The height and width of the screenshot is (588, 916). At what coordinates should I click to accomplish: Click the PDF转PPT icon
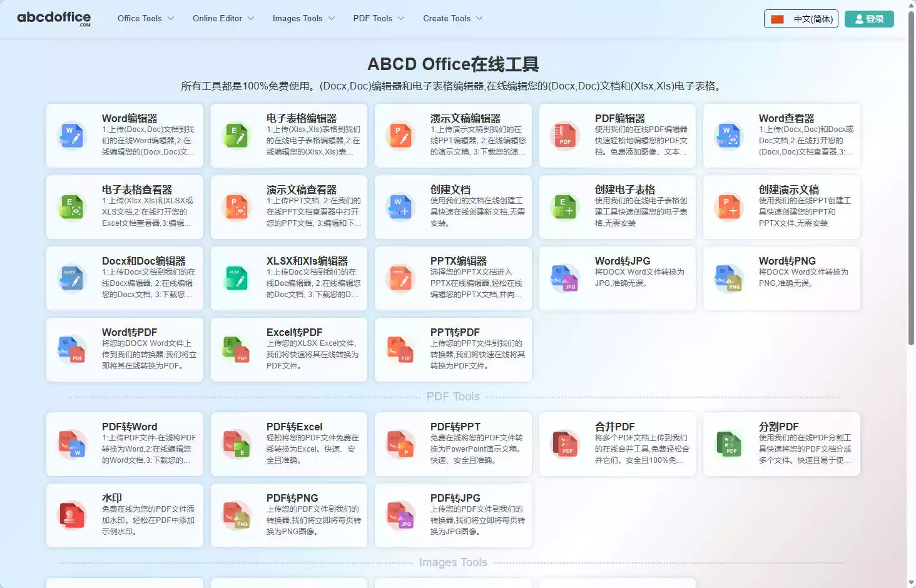pyautogui.click(x=400, y=444)
